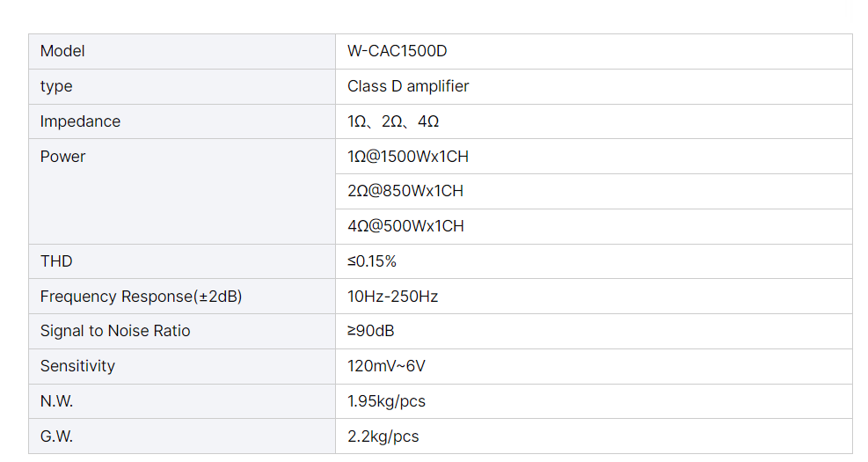868x462 pixels.
Task: Click the Impedance row label
Action: point(80,121)
